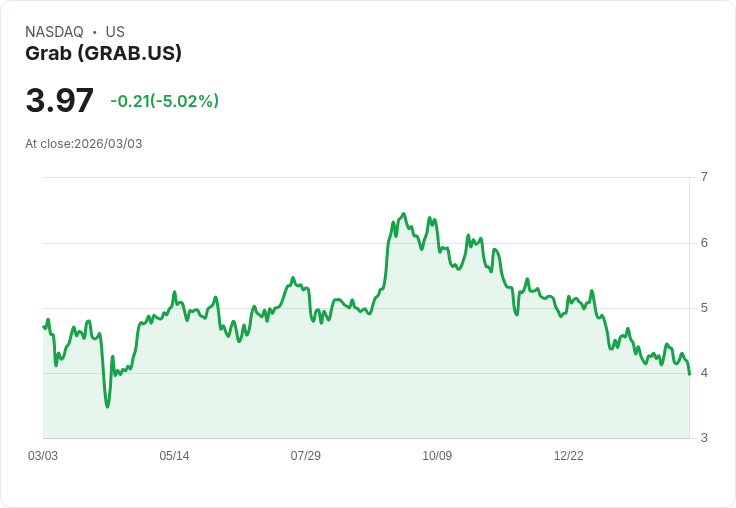Click the 05/14 x-axis date label
736x508 pixels.
click(174, 456)
